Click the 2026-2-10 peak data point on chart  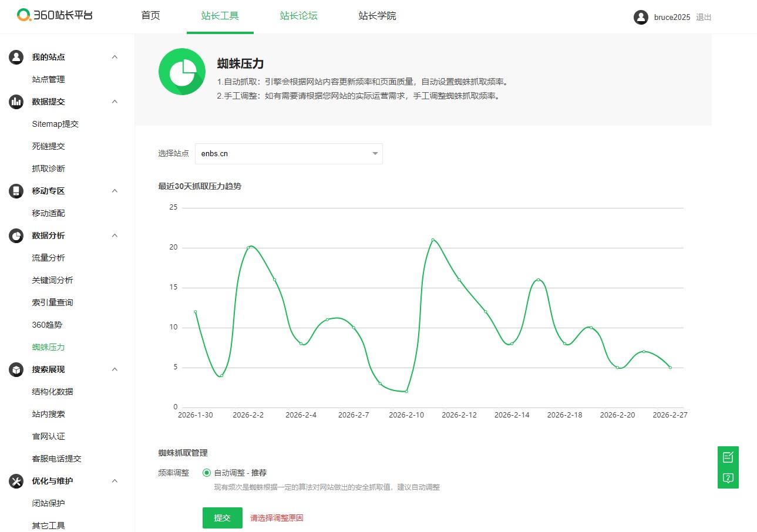[433, 240]
